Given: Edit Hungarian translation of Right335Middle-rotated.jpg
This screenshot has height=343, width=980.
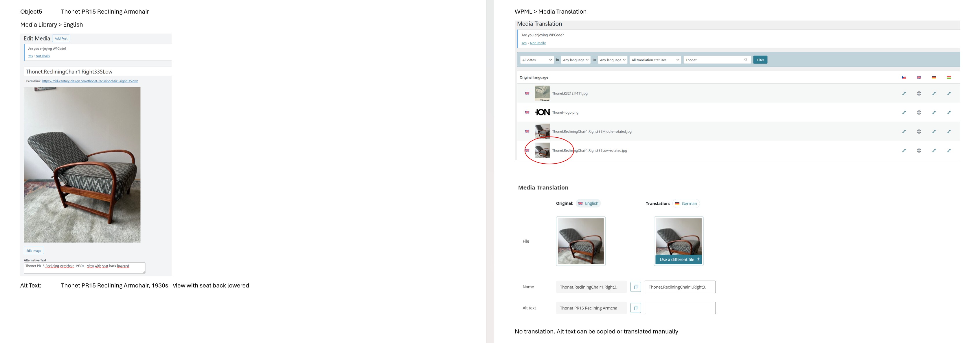Looking at the screenshot, I should (x=949, y=132).
